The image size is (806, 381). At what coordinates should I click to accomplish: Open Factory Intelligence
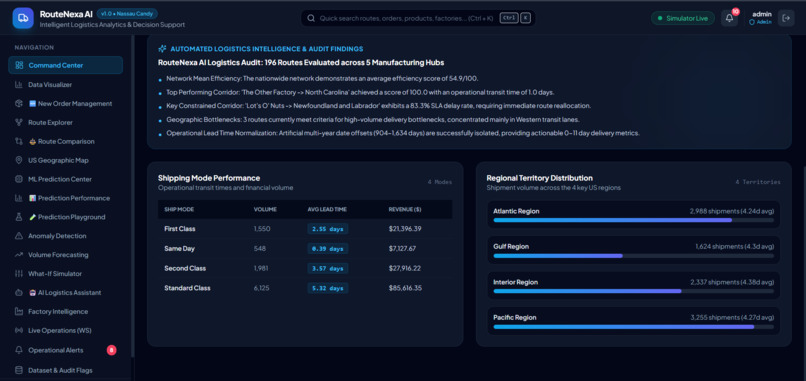pyautogui.click(x=65, y=312)
